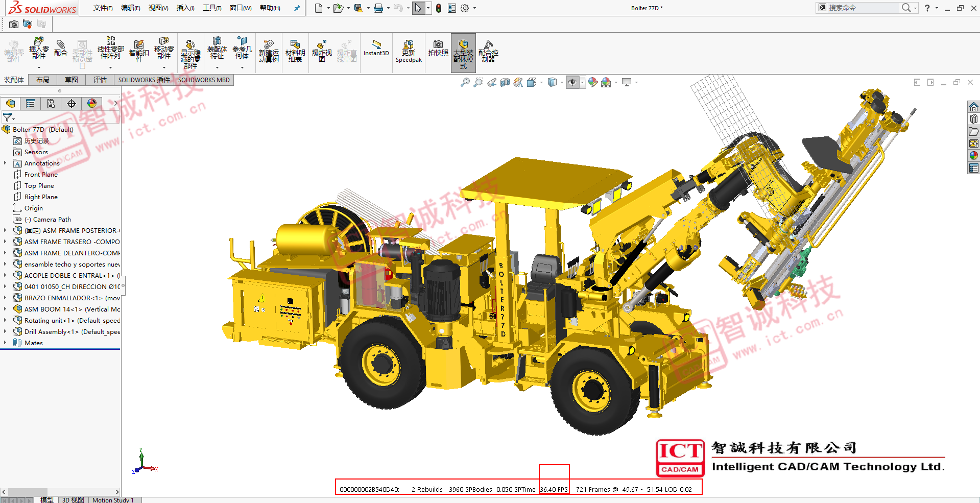Image resolution: width=980 pixels, height=503 pixels.
Task: Open Bill of Materials (材料明细表)
Action: [295, 51]
